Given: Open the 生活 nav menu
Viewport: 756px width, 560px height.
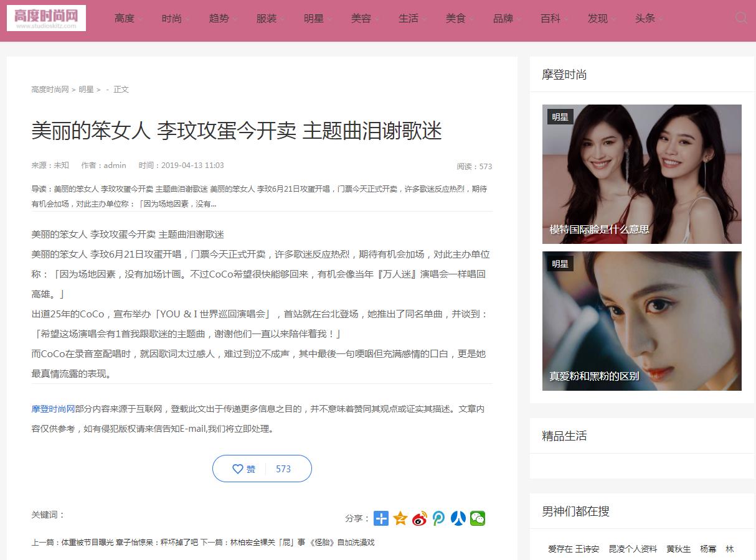Looking at the screenshot, I should click(x=409, y=19).
